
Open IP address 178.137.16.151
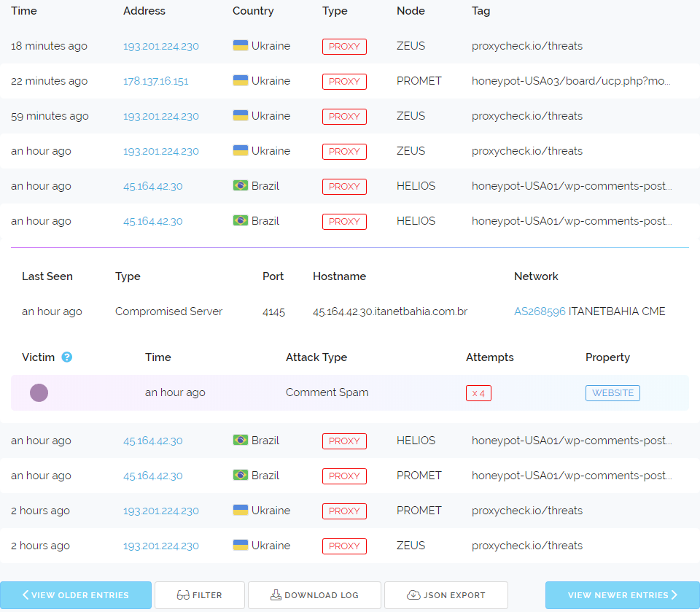(x=155, y=81)
